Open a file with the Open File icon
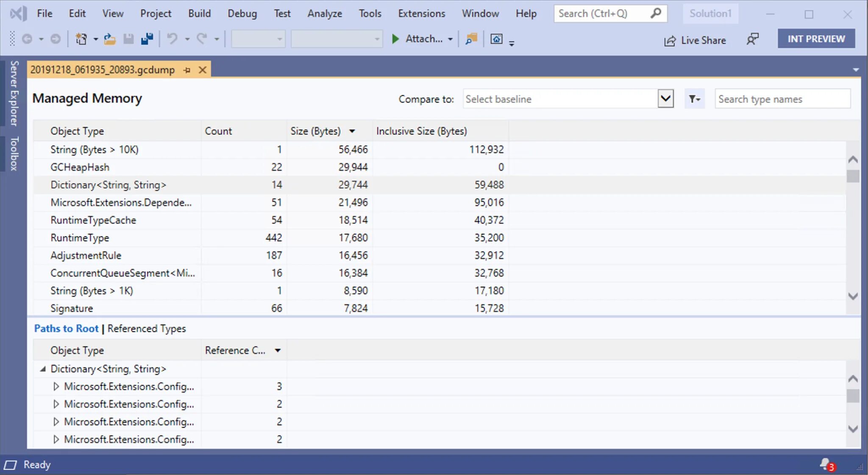 [x=110, y=39]
